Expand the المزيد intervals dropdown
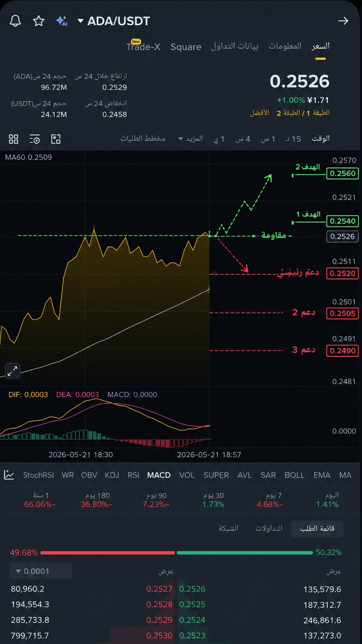This screenshot has height=644, width=362. 191,139
